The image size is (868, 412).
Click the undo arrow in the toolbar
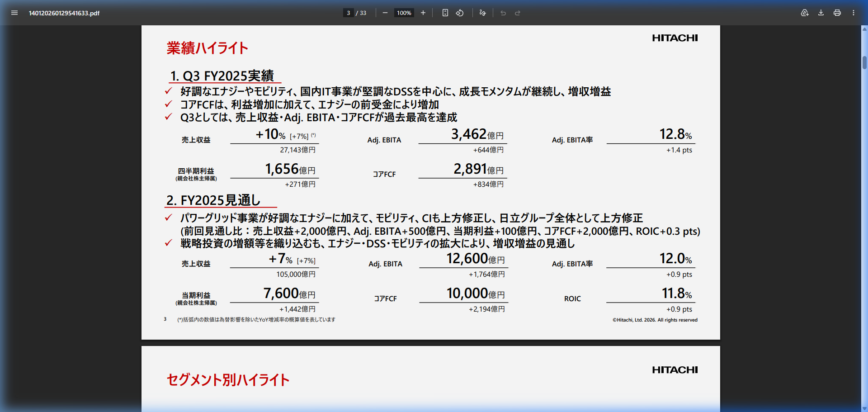(503, 13)
